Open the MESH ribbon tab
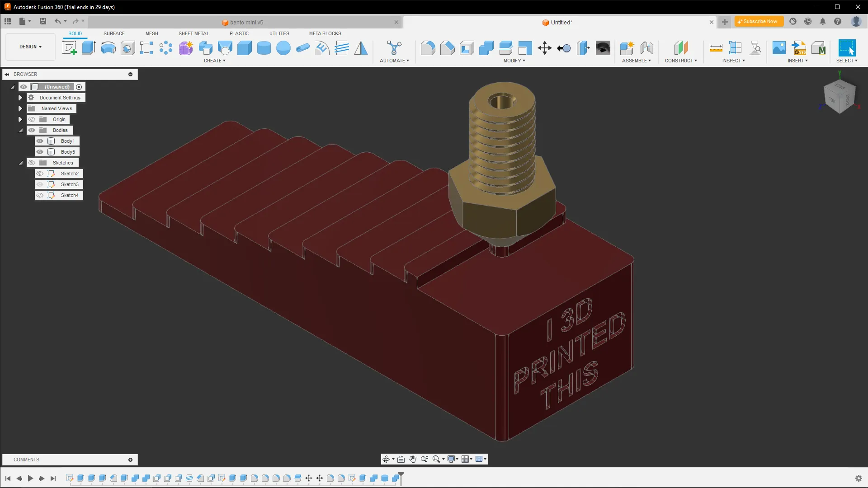This screenshot has width=868, height=488. pyautogui.click(x=152, y=33)
